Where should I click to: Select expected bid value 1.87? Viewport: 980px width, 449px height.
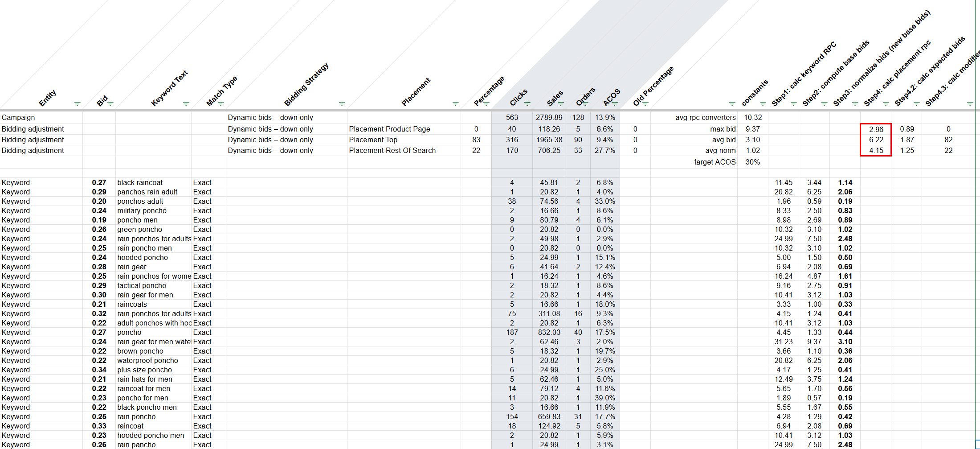[906, 140]
